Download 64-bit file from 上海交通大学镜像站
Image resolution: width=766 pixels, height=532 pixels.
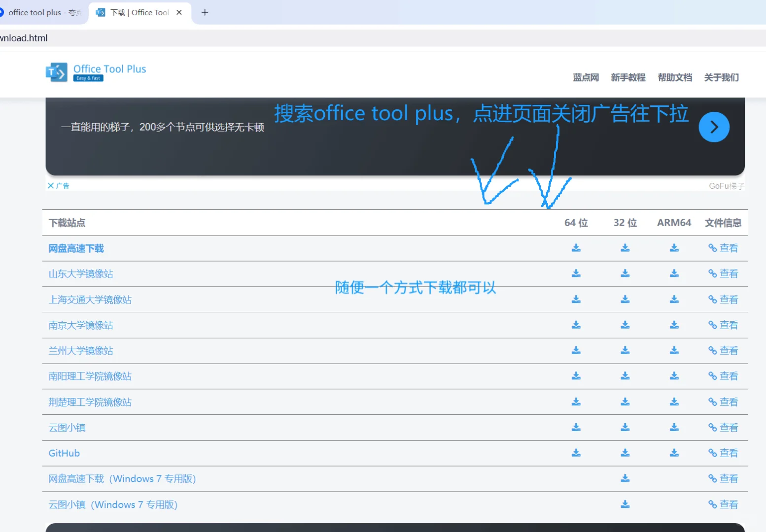(576, 299)
